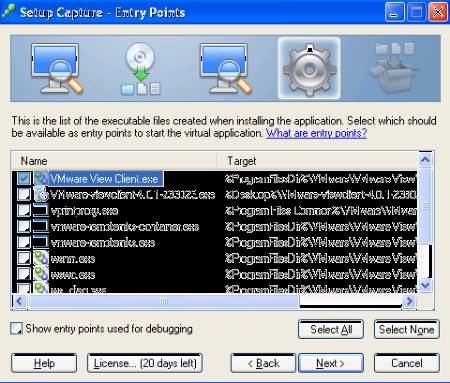Tick the vmware-remotemks-container.exe checkbox

(x=24, y=226)
